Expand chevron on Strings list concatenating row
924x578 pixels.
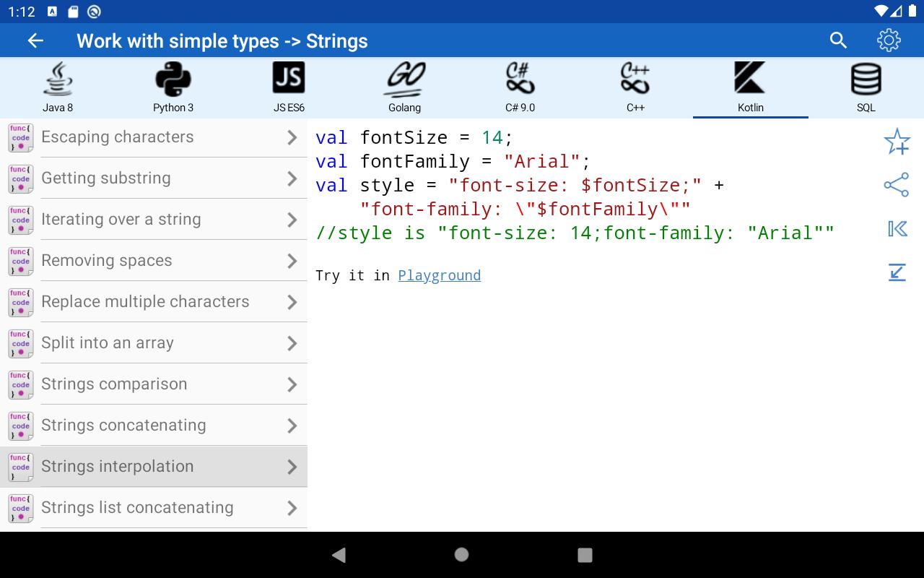(292, 508)
